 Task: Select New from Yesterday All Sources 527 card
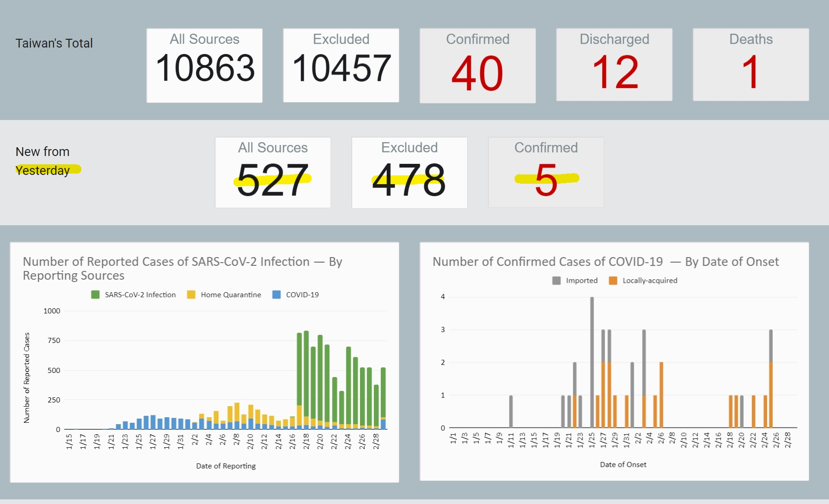coord(273,173)
